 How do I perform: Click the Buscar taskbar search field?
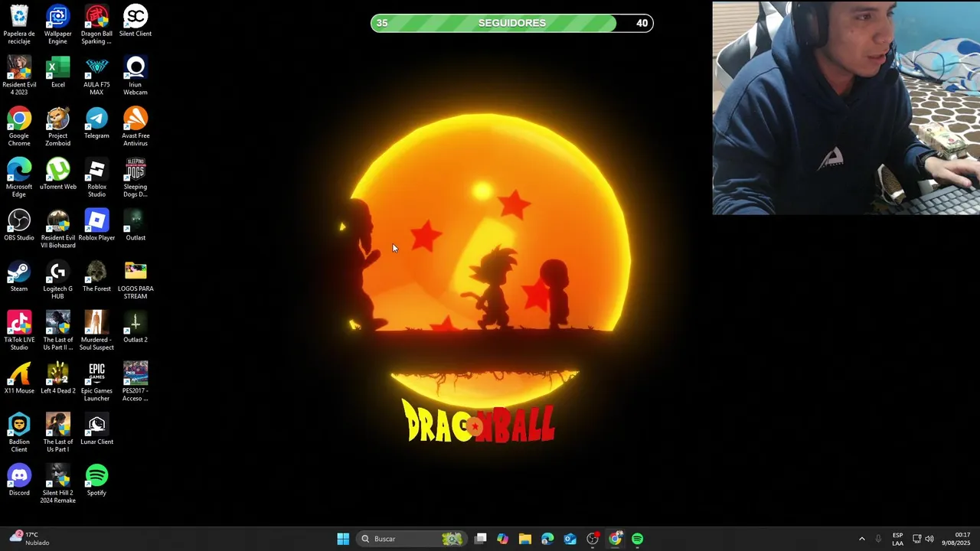pos(412,539)
